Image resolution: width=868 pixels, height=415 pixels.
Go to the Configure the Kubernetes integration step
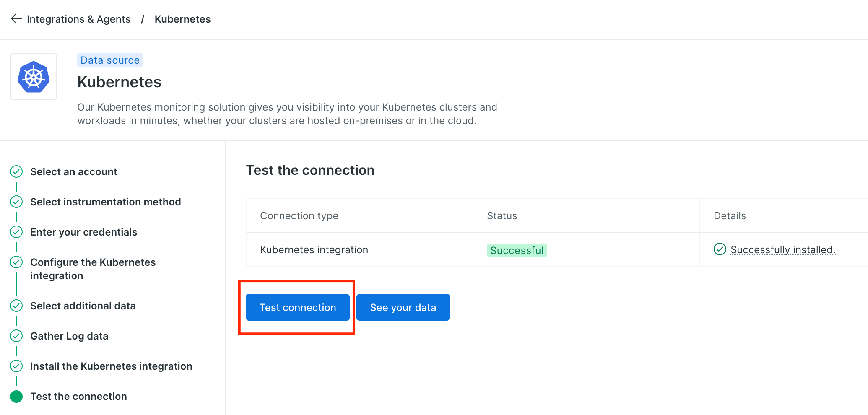pyautogui.click(x=93, y=269)
